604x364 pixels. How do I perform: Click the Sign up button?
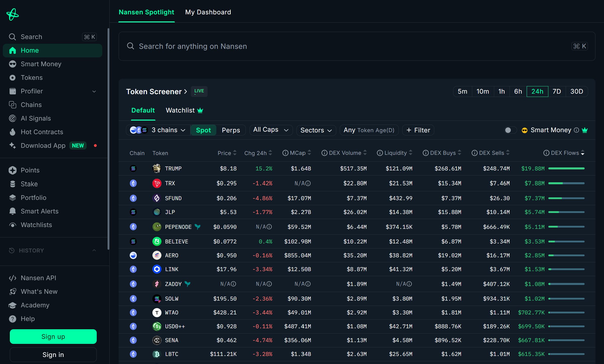(x=53, y=337)
